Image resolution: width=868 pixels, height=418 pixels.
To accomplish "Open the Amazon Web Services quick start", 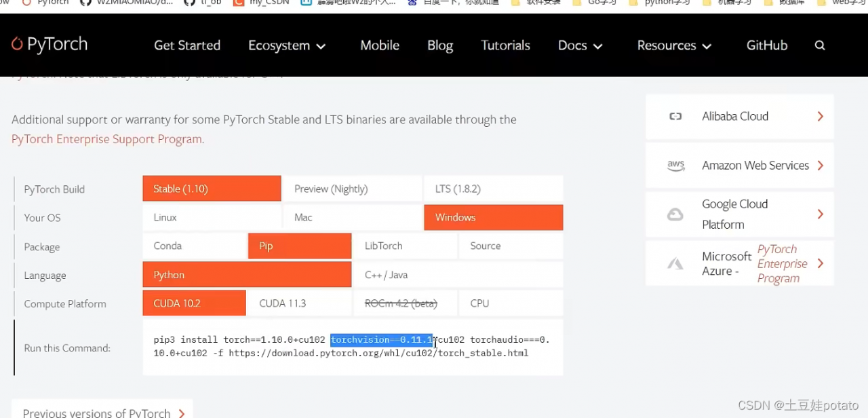I will point(740,165).
